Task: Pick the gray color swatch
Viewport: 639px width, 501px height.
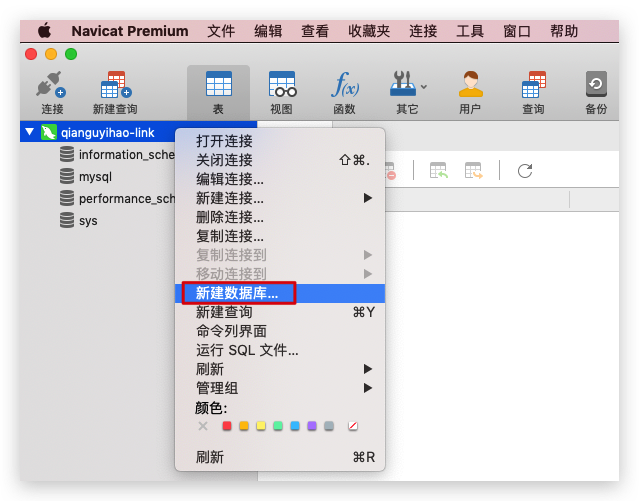Action: [x=329, y=426]
